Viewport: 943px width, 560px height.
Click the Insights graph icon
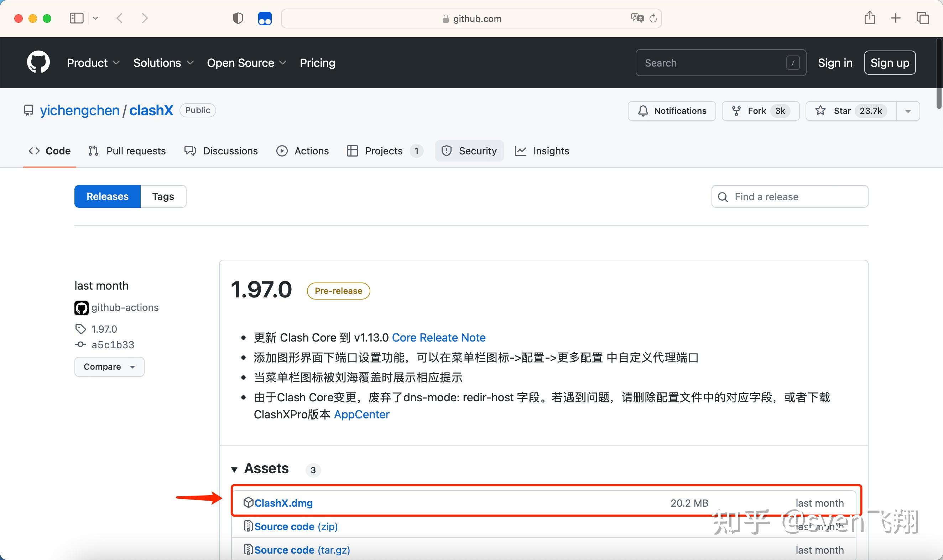(520, 150)
